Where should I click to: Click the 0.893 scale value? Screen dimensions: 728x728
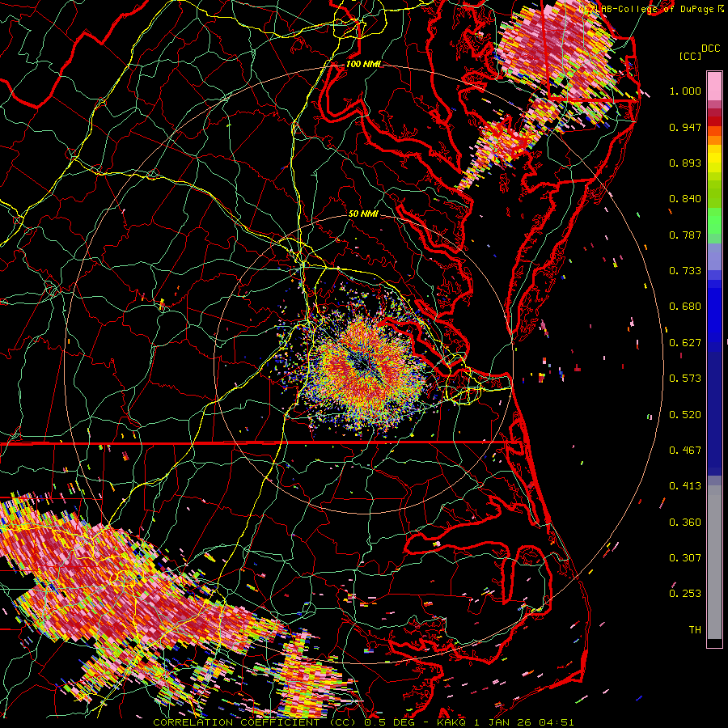click(x=685, y=163)
